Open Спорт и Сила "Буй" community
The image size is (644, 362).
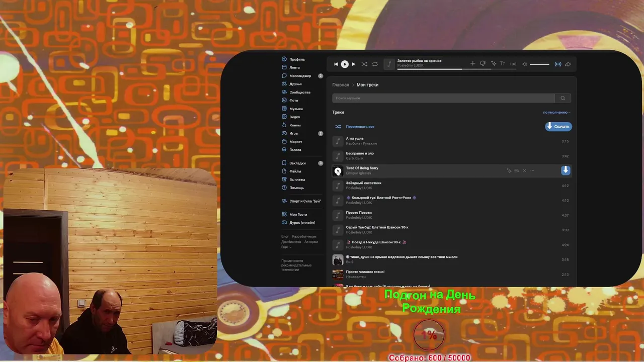point(301,201)
